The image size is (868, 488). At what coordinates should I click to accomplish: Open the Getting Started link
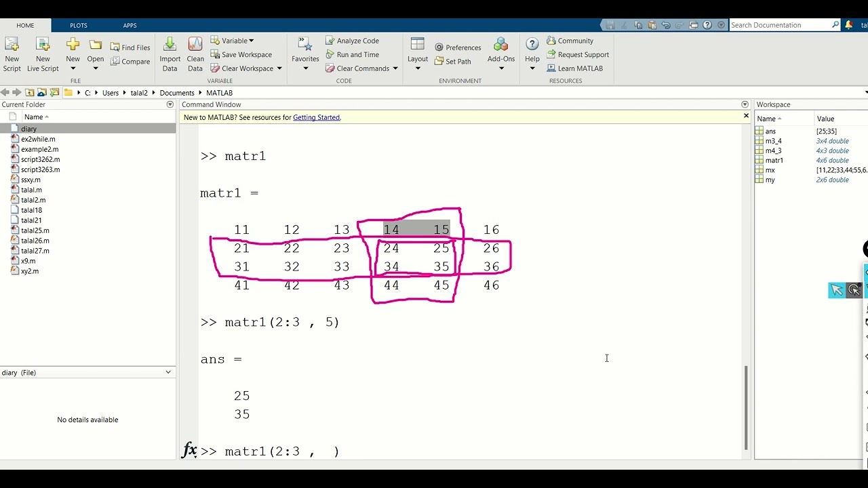point(316,117)
